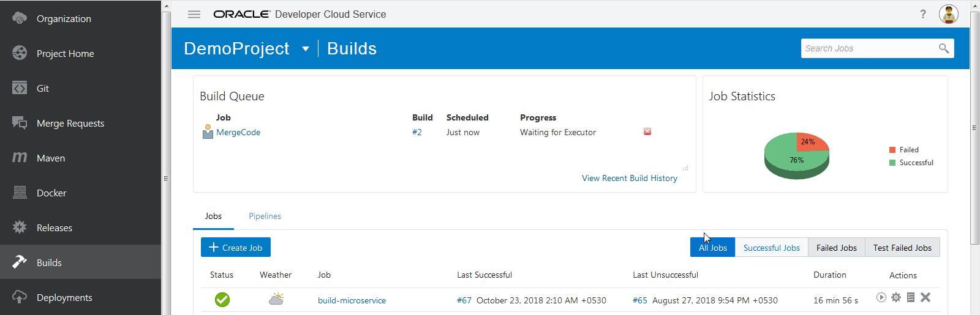View build-microservice console log icon
Screen dimensions: 980x315
point(911,298)
